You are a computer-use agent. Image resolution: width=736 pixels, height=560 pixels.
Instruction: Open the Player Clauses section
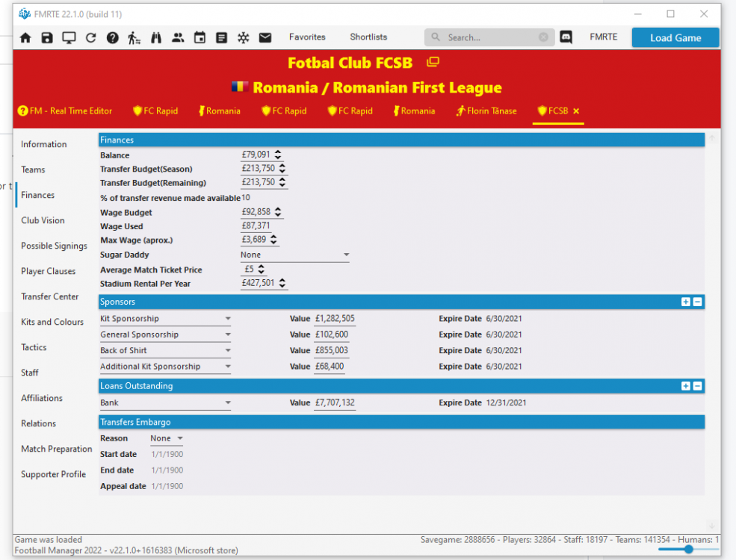coord(48,271)
